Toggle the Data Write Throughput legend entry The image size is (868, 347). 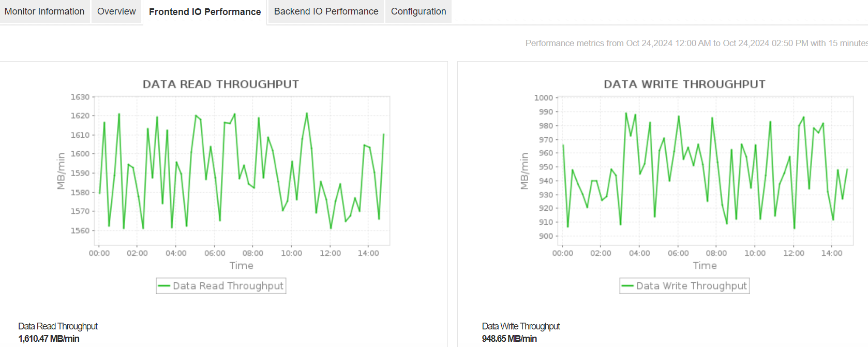tap(691, 286)
